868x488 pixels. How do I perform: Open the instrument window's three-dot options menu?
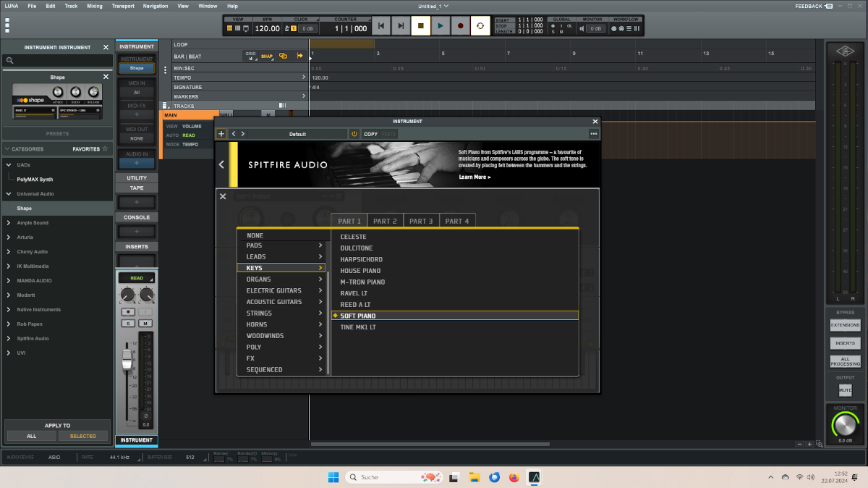tap(594, 134)
